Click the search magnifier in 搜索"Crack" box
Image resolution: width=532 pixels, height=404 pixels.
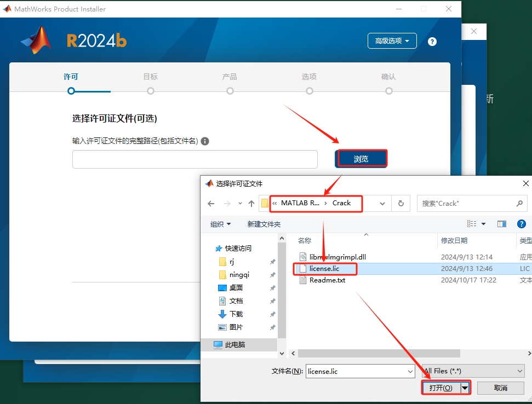coord(519,204)
